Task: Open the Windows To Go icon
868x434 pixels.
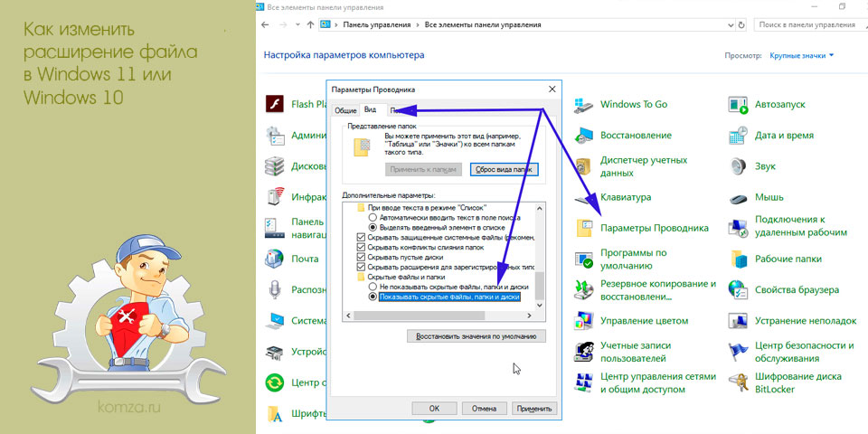Action: pyautogui.click(x=583, y=105)
